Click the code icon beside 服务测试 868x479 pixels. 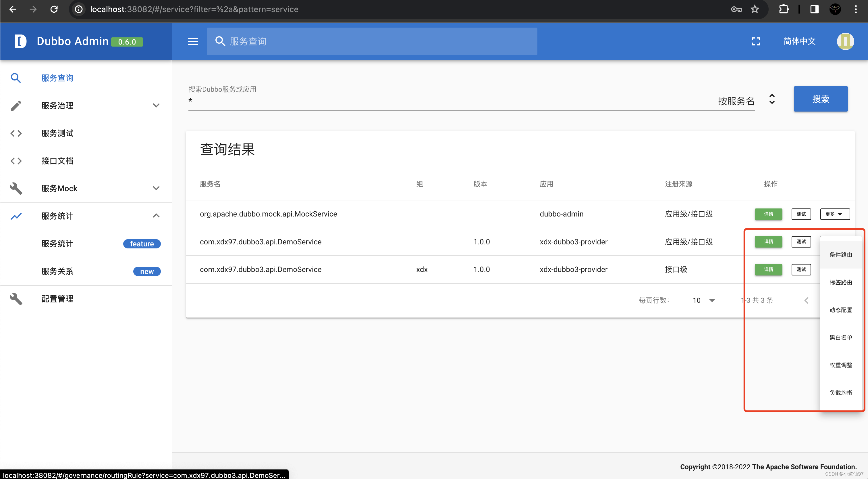click(16, 133)
